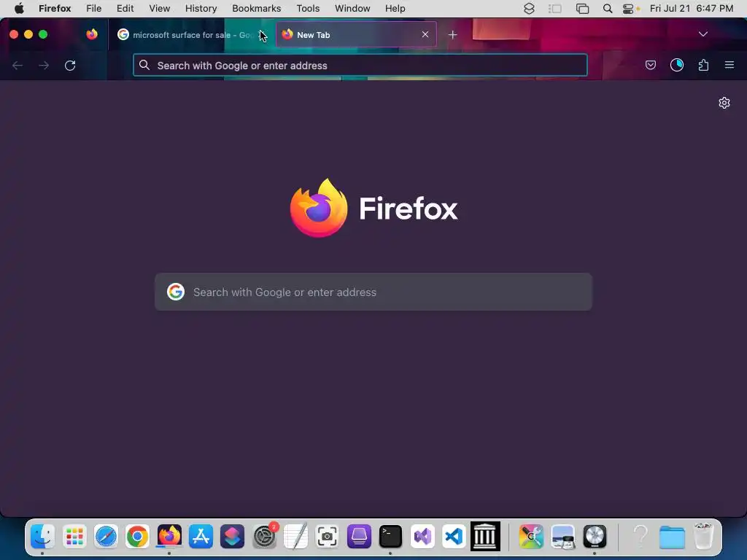The height and width of the screenshot is (560, 747).
Task: Open the Firefox application hamburger menu
Action: click(x=729, y=65)
